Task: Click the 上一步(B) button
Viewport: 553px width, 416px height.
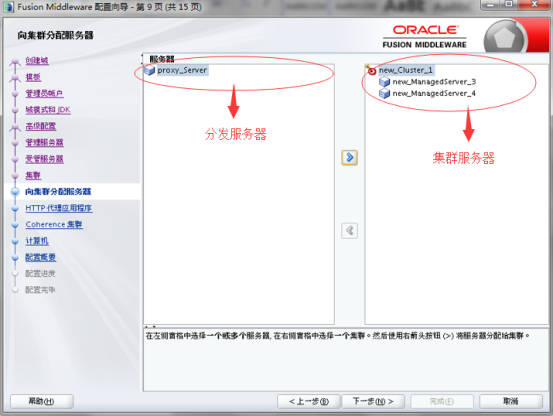Action: click(x=309, y=401)
